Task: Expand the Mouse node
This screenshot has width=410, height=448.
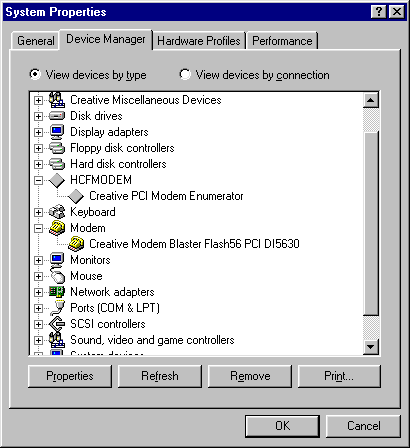Action: pos(38,276)
